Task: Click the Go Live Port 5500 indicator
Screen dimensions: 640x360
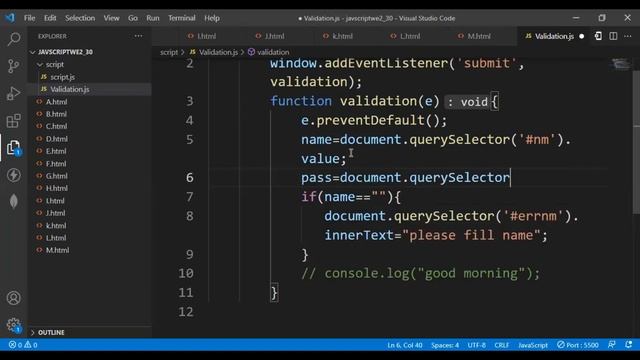Action: coord(578,345)
